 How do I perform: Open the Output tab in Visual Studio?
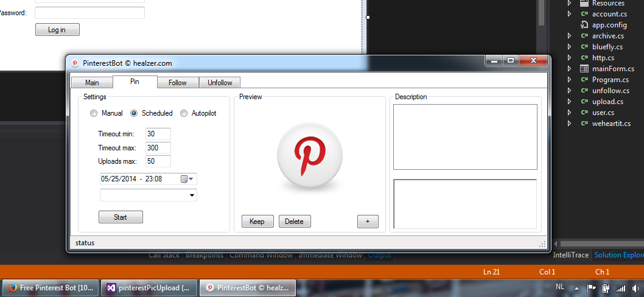click(380, 255)
